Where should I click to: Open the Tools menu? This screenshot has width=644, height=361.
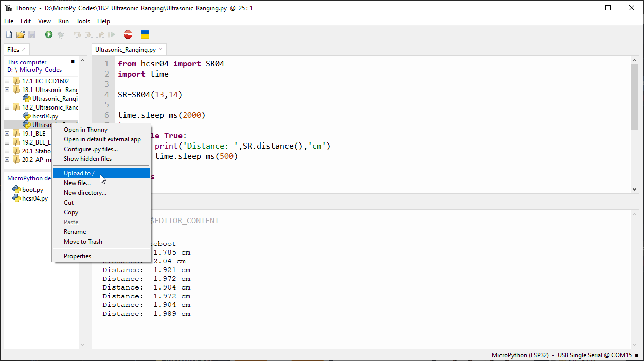click(83, 21)
